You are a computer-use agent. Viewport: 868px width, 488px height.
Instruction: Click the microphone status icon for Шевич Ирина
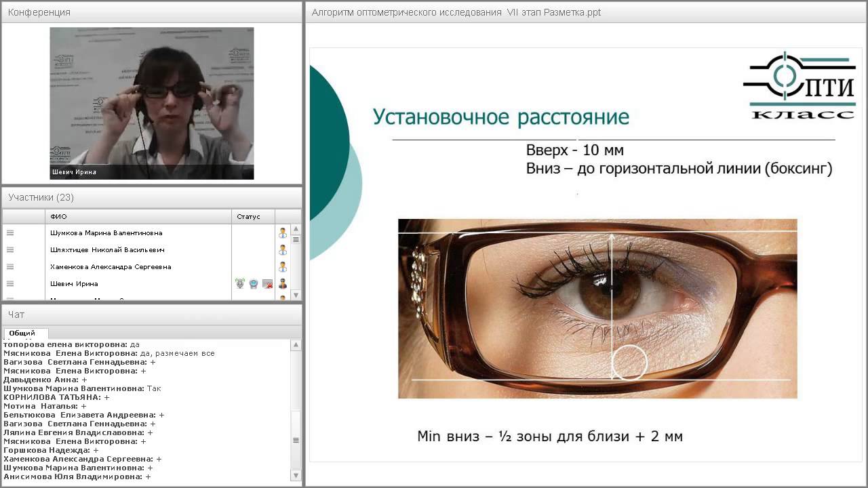pyautogui.click(x=240, y=284)
